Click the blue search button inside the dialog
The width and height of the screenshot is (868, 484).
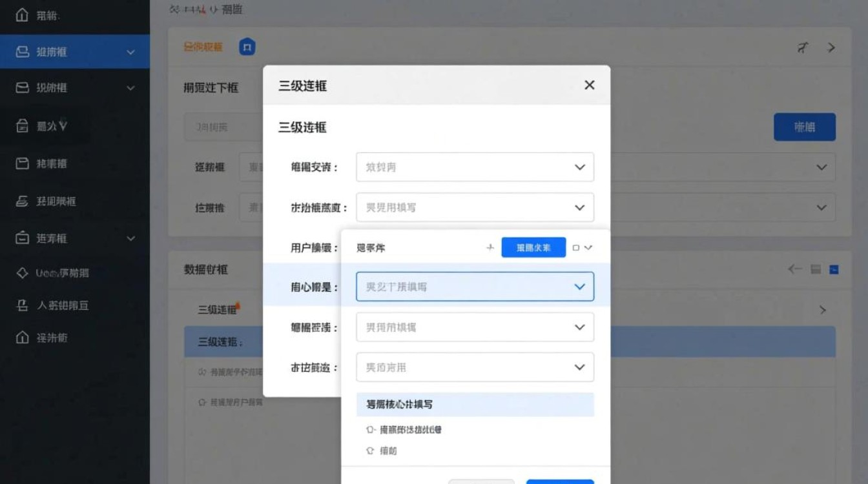coord(533,247)
